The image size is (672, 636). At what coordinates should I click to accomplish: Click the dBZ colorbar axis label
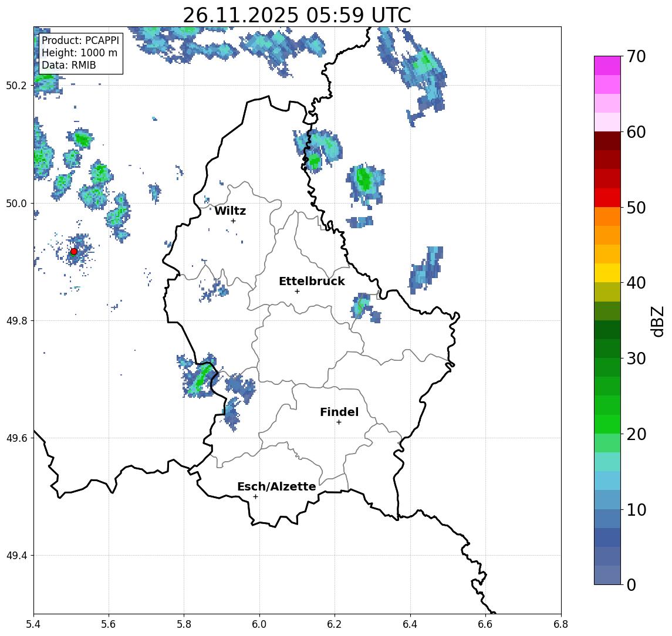point(657,322)
